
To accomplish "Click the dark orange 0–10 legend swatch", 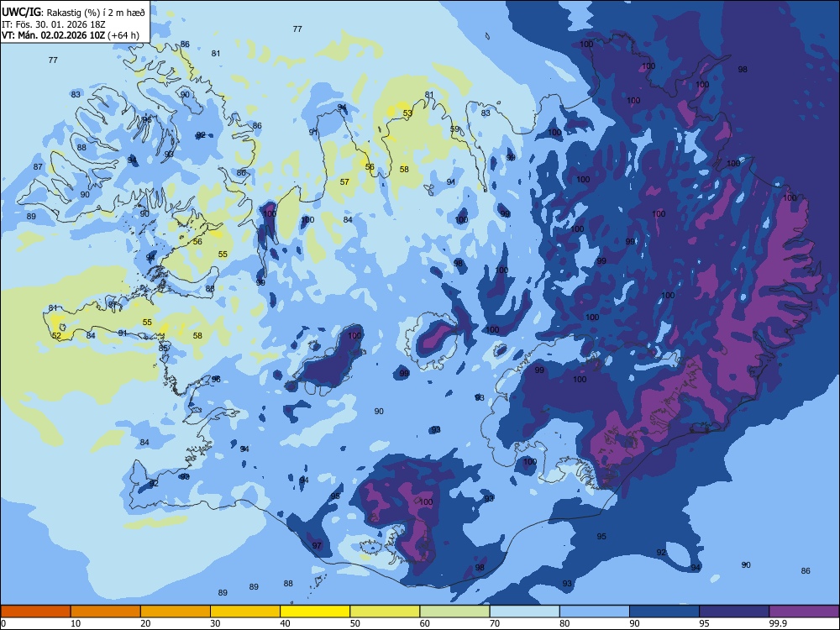I will pyautogui.click(x=35, y=612).
